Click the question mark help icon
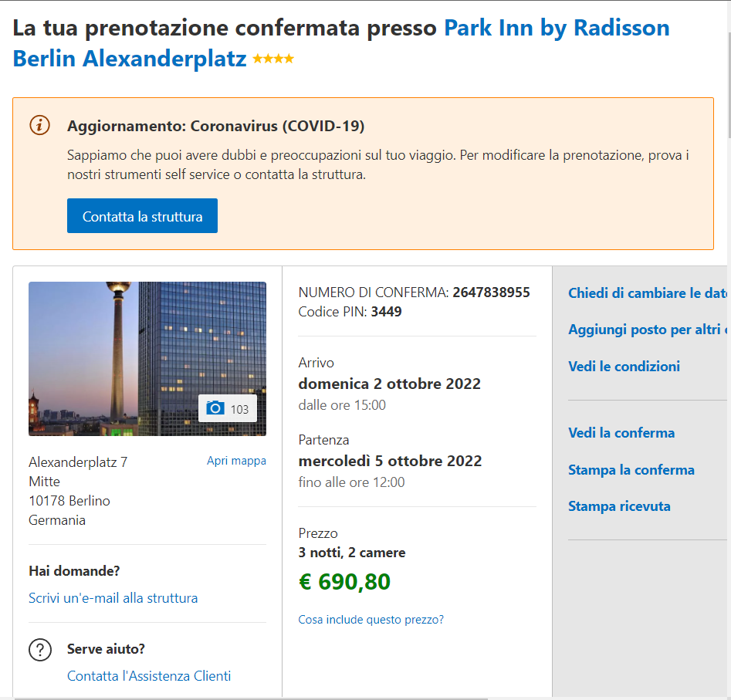 tap(40, 650)
